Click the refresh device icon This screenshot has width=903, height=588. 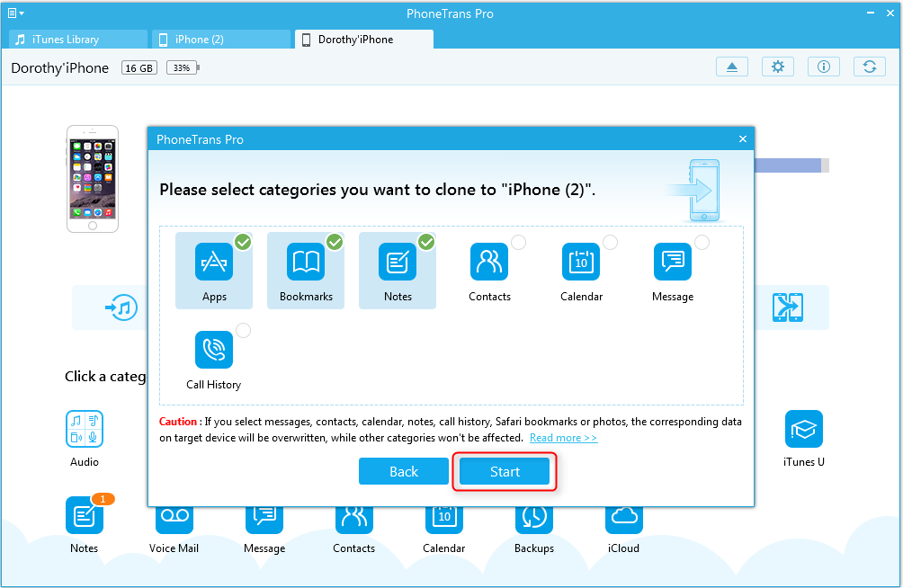tap(869, 67)
